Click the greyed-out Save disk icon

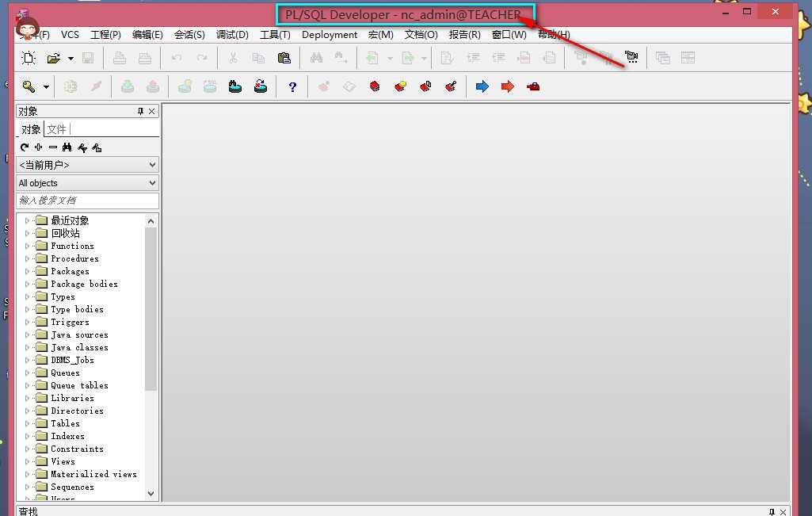(x=88, y=58)
